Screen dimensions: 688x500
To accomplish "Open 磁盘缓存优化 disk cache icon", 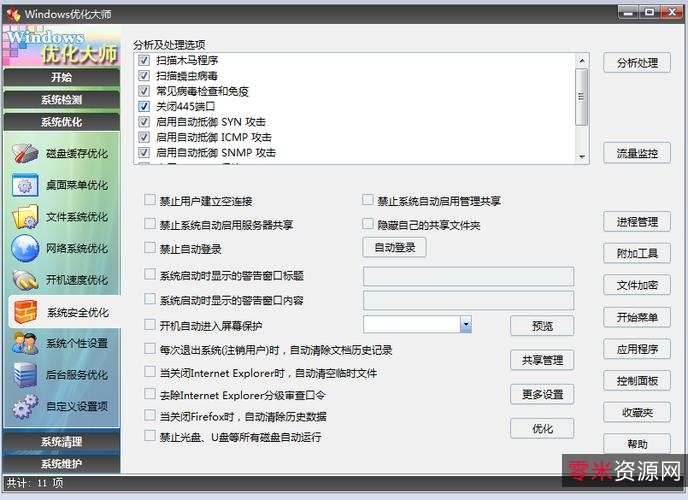I will click(x=25, y=154).
